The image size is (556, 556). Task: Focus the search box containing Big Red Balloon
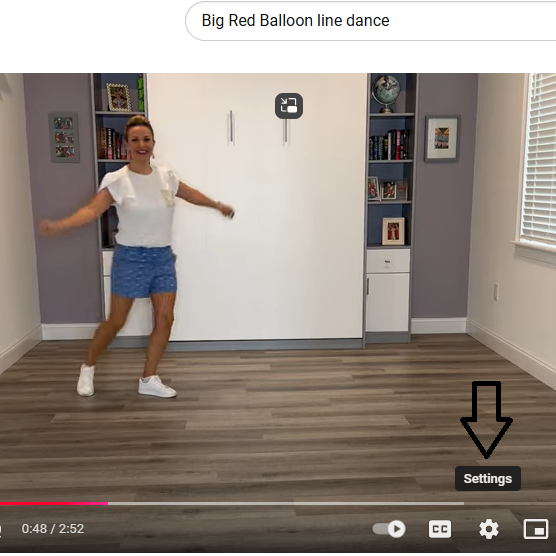tap(370, 21)
